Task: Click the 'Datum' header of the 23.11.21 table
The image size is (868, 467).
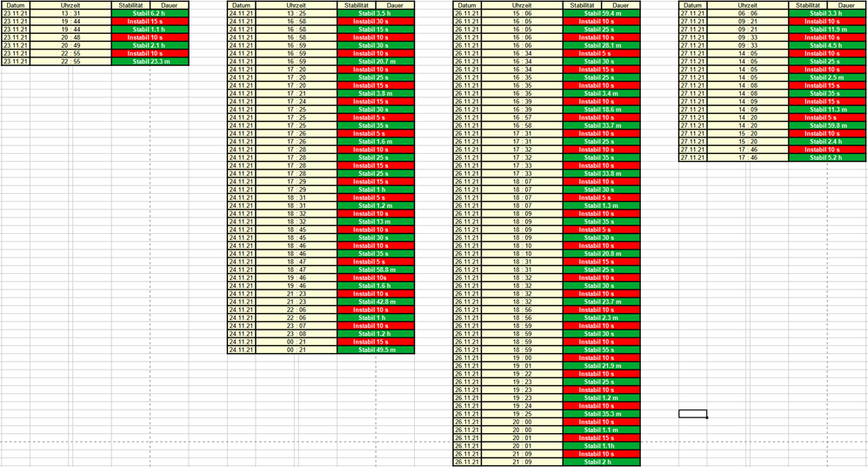Action: click(16, 5)
